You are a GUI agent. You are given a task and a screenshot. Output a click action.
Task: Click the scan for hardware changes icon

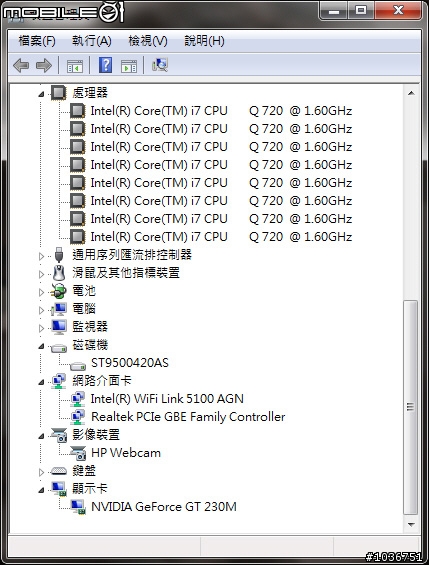point(160,65)
